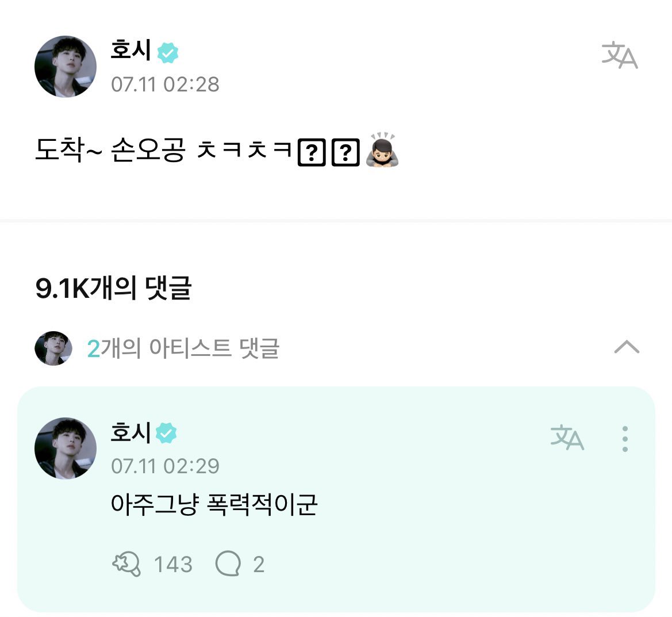Tap the bowing person emoji in post
Screen dimensions: 672x617
(x=382, y=150)
